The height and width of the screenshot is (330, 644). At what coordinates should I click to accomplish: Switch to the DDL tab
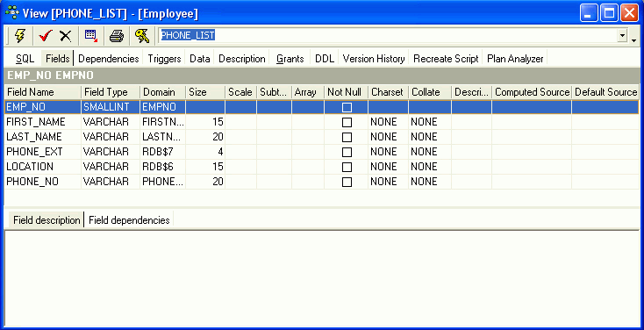pyautogui.click(x=325, y=59)
